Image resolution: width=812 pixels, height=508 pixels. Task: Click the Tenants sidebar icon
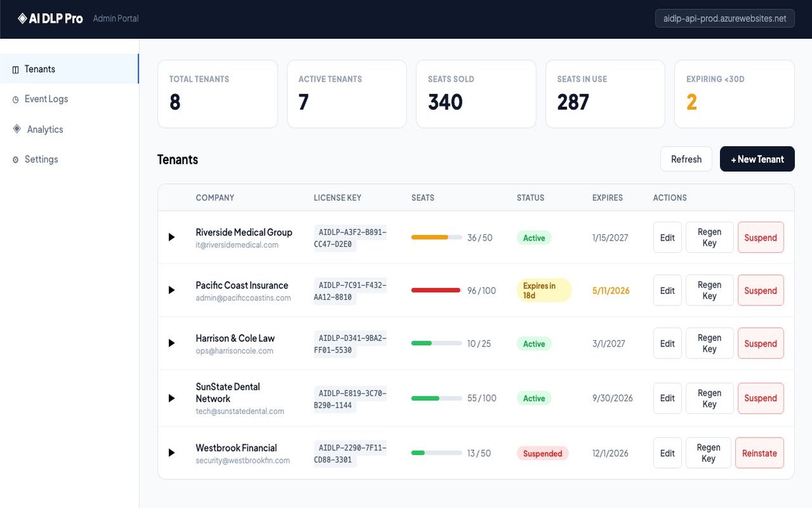[x=16, y=69]
